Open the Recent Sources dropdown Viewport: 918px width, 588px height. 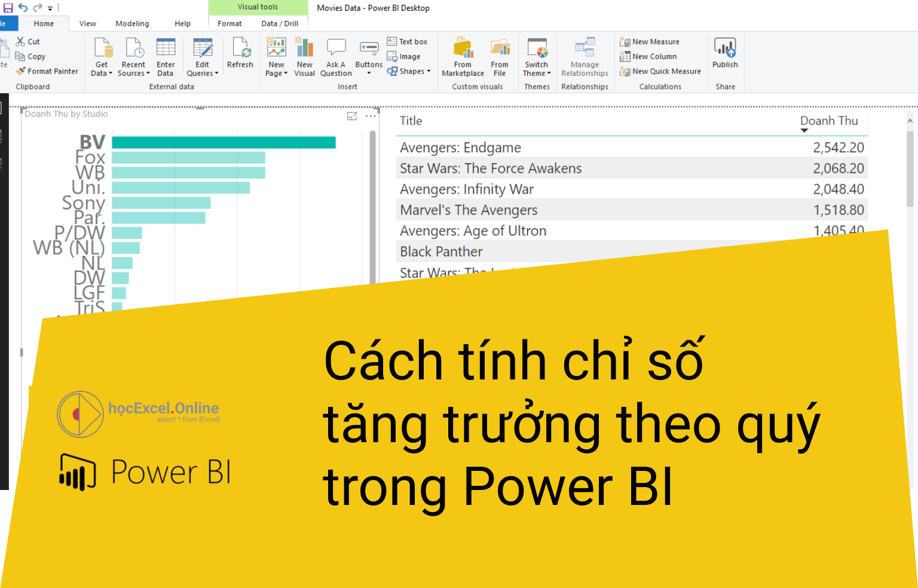click(x=134, y=57)
